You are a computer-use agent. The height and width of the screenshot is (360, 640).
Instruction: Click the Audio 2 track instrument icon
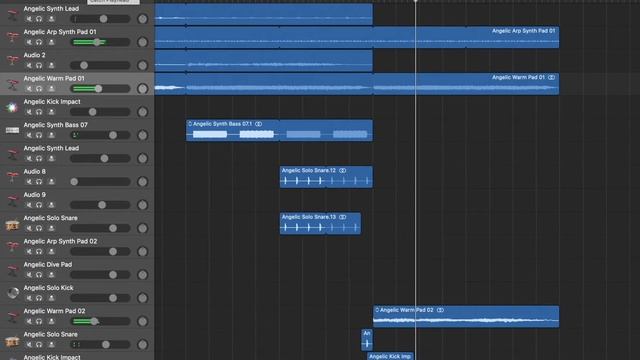tap(12, 60)
